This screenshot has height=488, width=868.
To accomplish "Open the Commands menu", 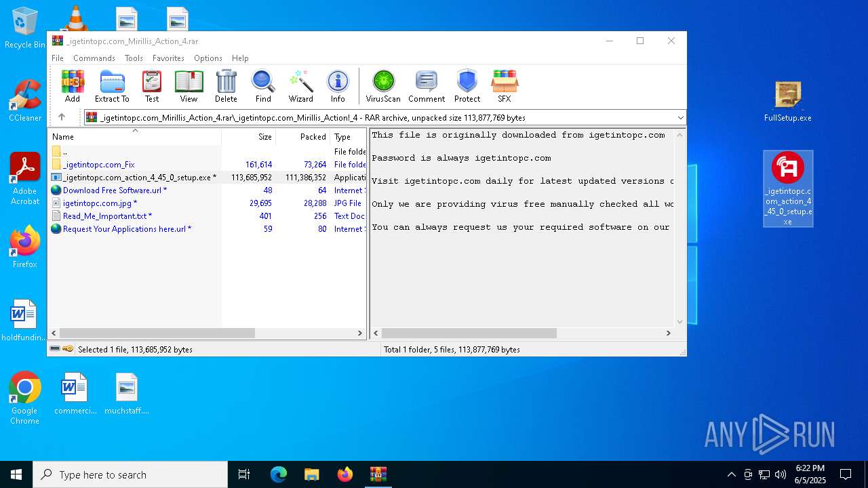I will (x=94, y=58).
